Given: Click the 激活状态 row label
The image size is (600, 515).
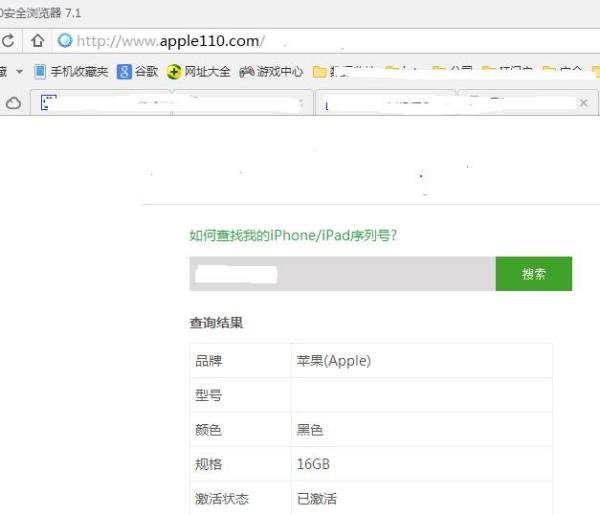Looking at the screenshot, I should (222, 499).
